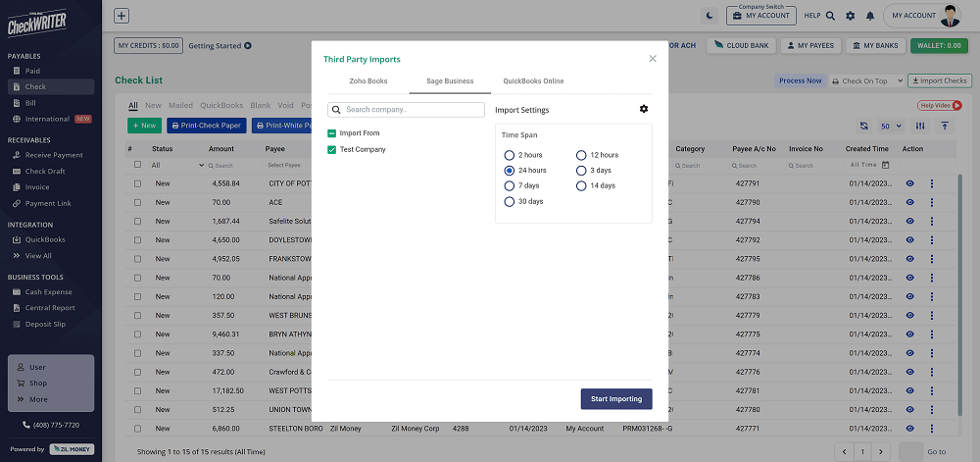The image size is (980, 462).
Task: Click the plus icon in top bar
Action: tap(122, 16)
